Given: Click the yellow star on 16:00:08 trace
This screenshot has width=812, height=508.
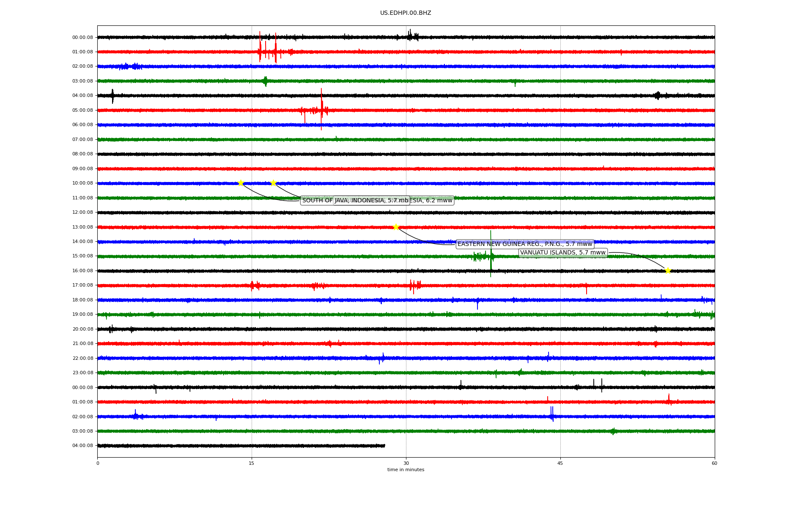Looking at the screenshot, I should click(x=668, y=271).
